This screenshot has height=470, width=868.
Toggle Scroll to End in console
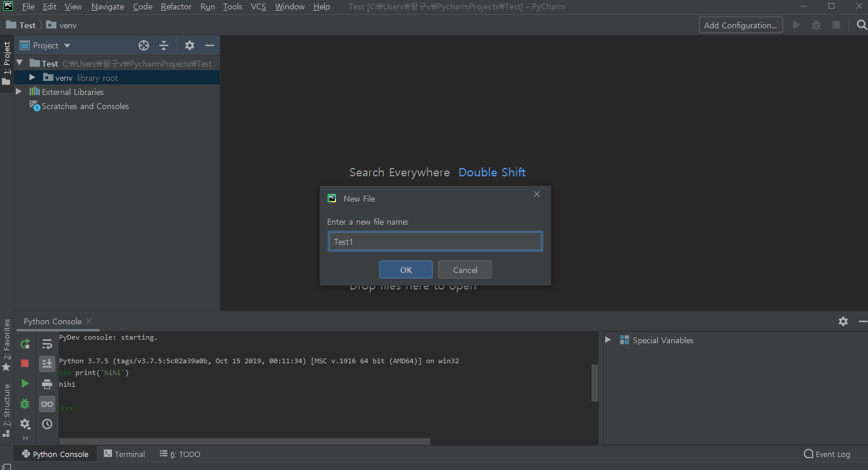coord(47,364)
